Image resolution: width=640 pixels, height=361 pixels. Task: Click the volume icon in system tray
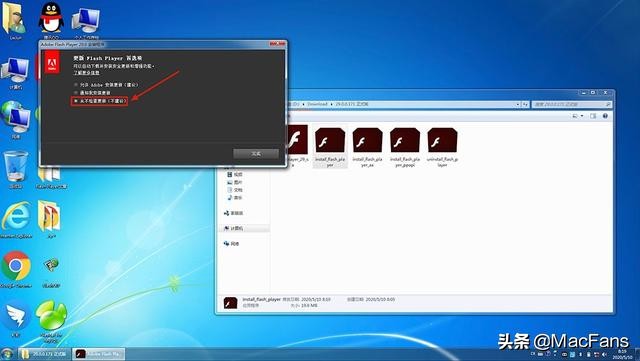tap(604, 354)
